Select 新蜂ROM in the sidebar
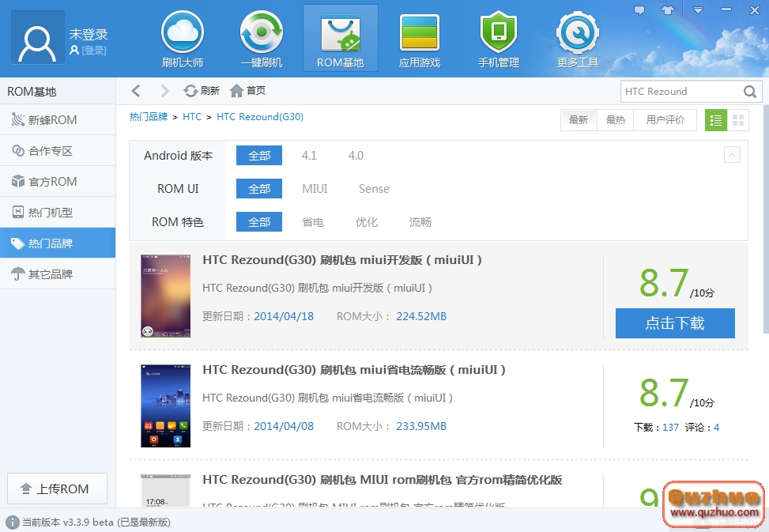This screenshot has width=769, height=532. (58, 120)
